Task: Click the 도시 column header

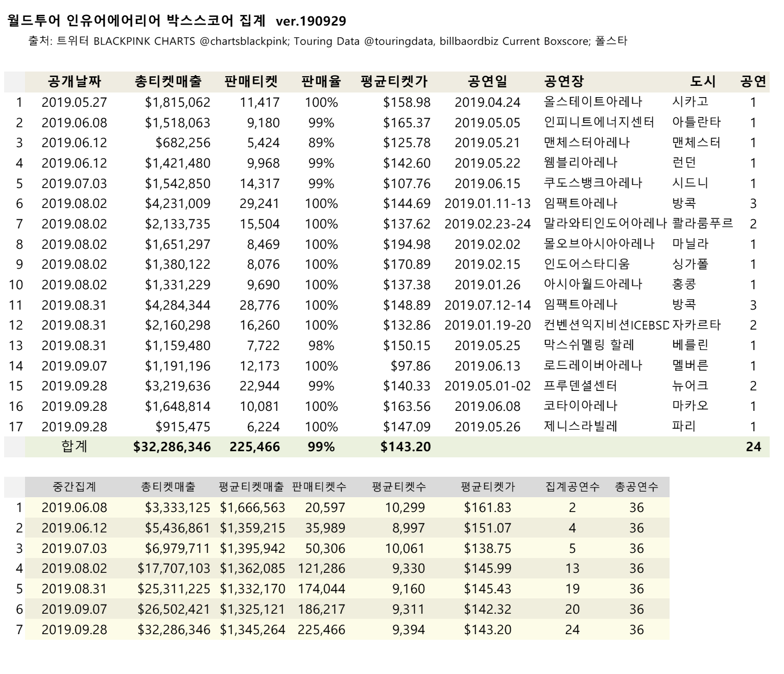Action: coord(703,81)
